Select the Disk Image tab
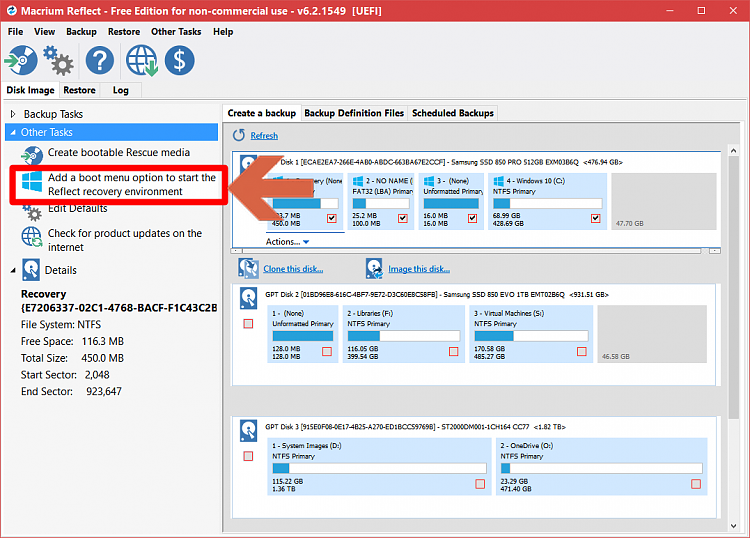Image resolution: width=750 pixels, height=538 pixels. pyautogui.click(x=31, y=90)
